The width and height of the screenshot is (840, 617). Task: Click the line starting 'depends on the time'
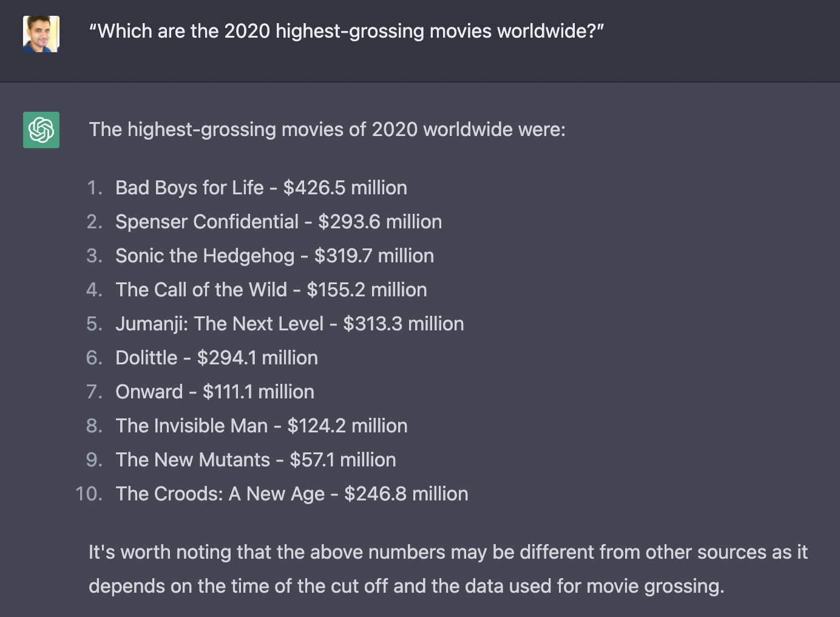pyautogui.click(x=406, y=586)
